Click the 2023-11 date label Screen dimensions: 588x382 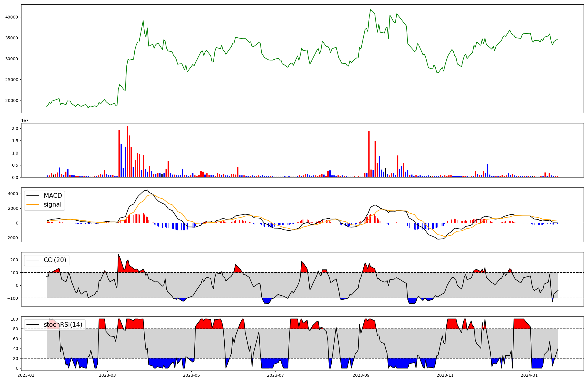point(445,375)
